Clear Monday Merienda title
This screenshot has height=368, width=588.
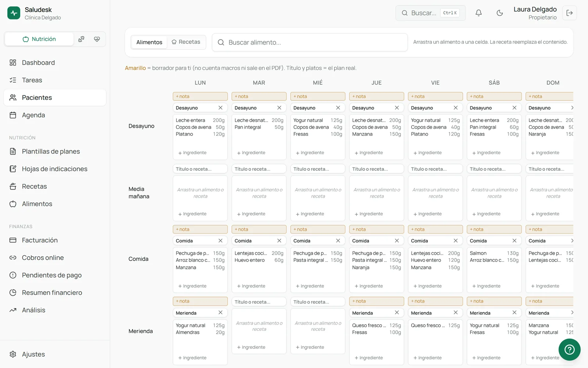tap(220, 312)
